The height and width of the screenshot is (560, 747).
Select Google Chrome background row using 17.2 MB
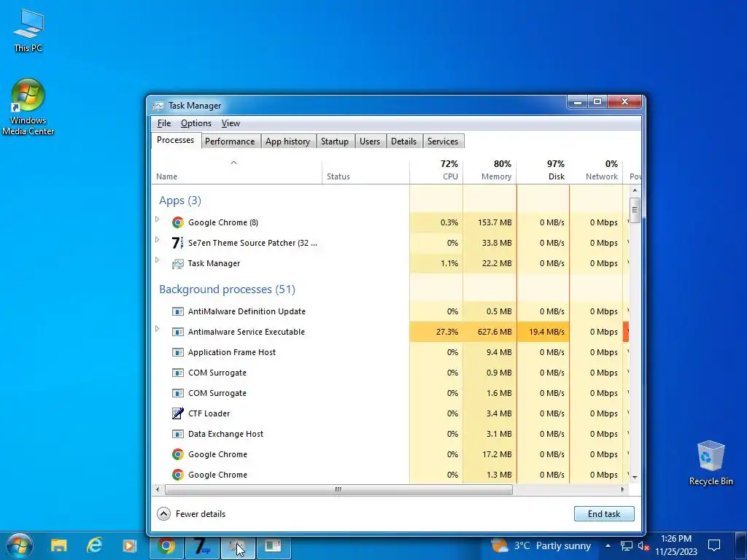(390, 454)
